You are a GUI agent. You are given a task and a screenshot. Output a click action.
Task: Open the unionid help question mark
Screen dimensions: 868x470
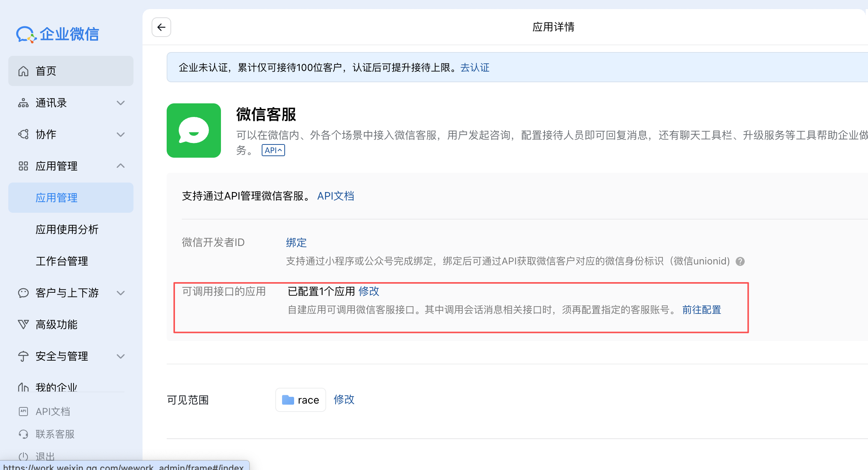pos(739,261)
